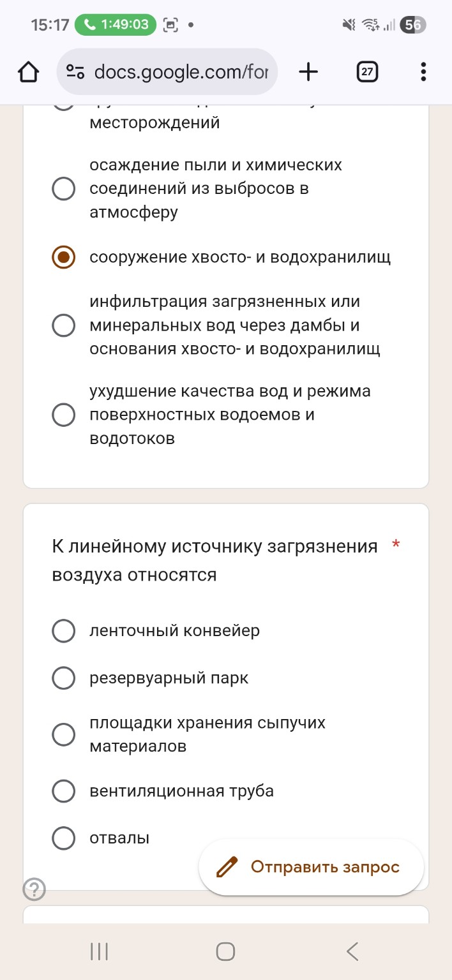Select the ухудшение качества вод option
Viewport: 452px width, 980px height.
pyautogui.click(x=63, y=415)
